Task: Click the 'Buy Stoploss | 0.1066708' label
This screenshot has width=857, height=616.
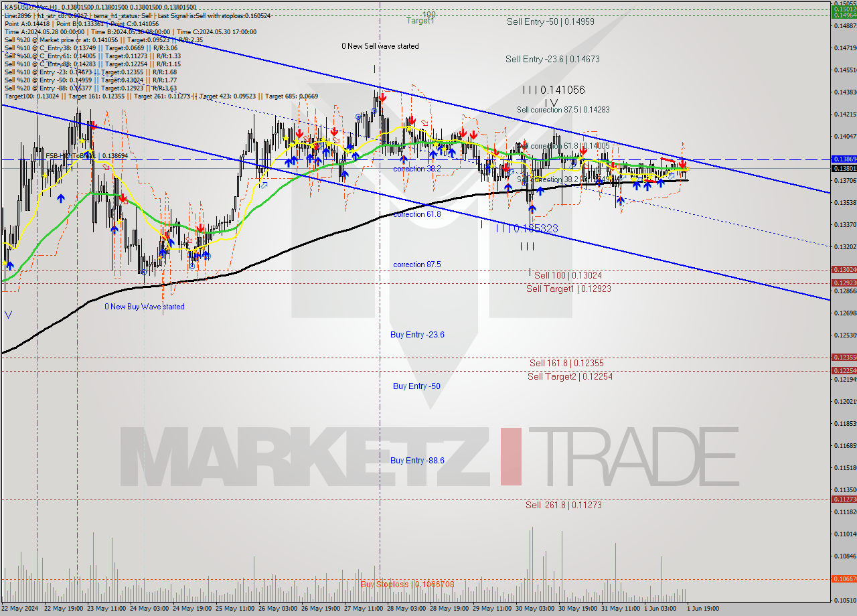Action: point(407,584)
